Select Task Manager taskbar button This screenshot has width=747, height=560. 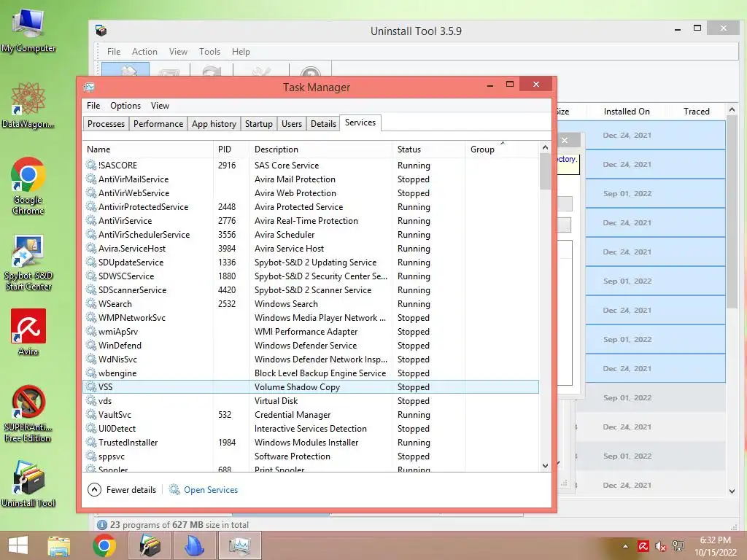[x=239, y=545]
